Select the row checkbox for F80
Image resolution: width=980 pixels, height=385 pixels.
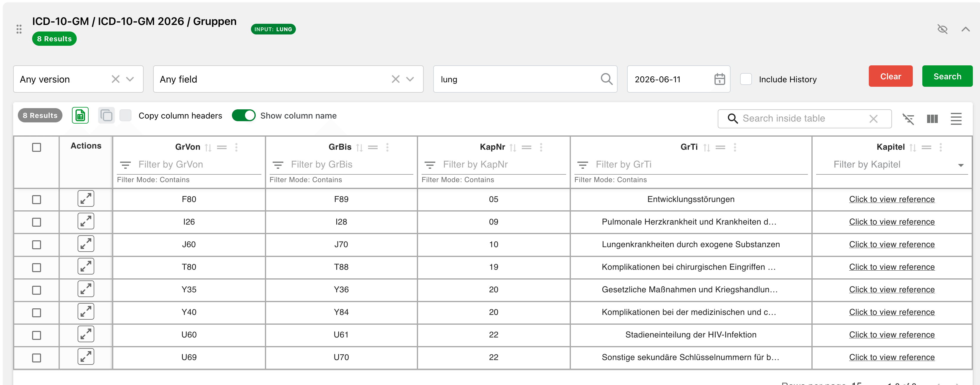[37, 200]
